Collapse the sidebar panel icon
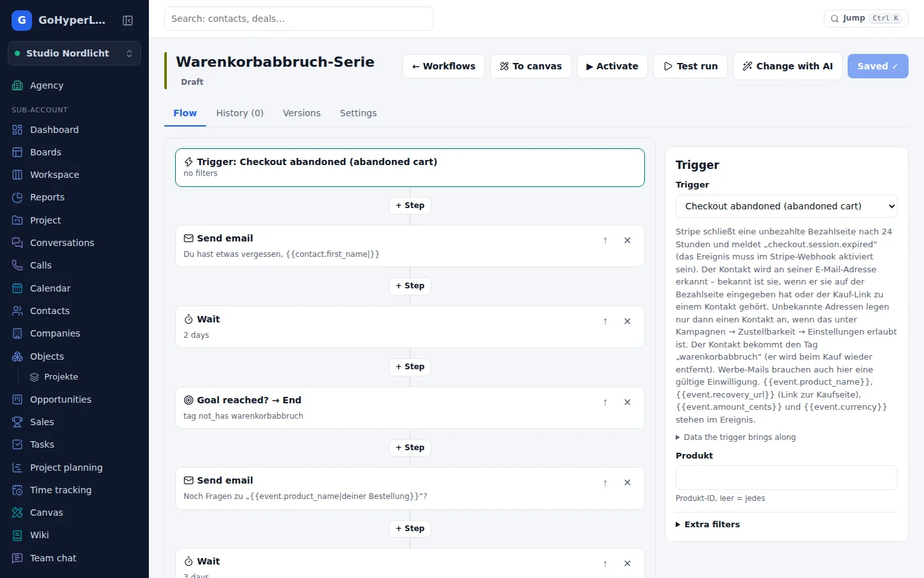The image size is (924, 578). (128, 21)
